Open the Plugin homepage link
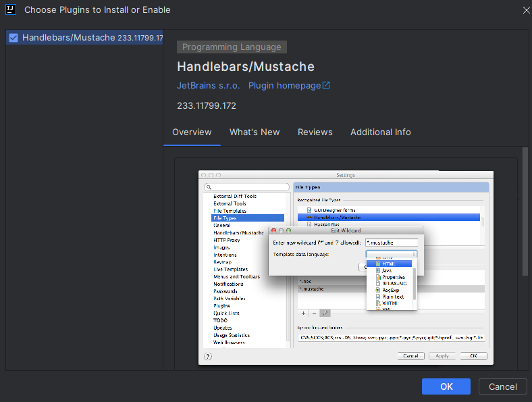Screen dimensions: 532x402 (284, 86)
